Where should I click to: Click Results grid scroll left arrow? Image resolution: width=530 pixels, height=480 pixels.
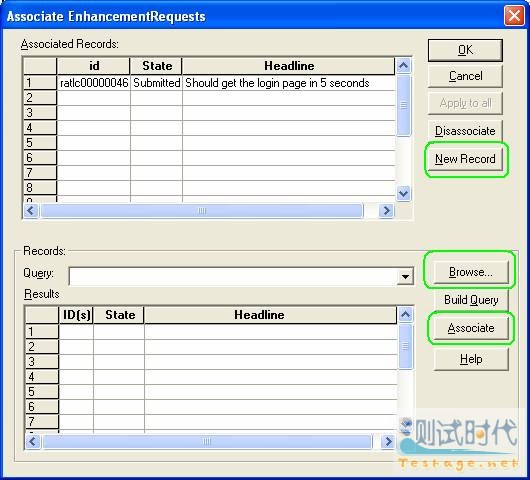pos(33,441)
